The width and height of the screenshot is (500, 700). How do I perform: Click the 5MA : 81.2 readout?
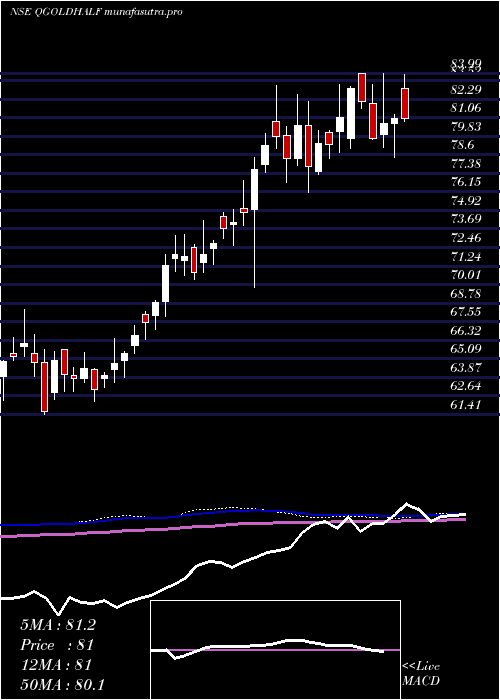(58, 625)
